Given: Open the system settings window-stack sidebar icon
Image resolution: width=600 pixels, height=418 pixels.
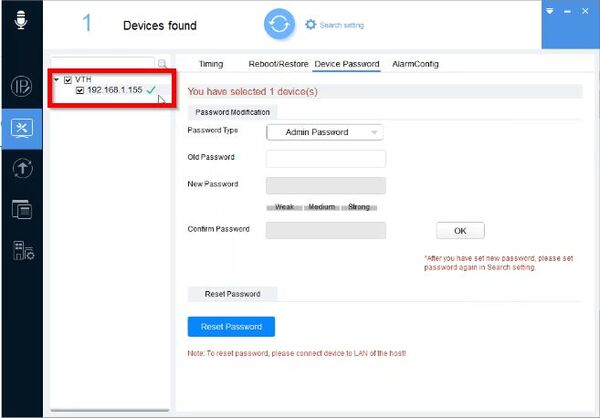Looking at the screenshot, I should pyautogui.click(x=22, y=209).
